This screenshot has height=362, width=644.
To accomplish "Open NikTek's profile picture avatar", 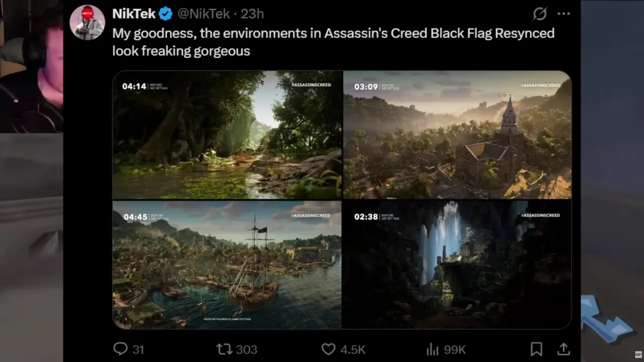I will pyautogui.click(x=87, y=23).
